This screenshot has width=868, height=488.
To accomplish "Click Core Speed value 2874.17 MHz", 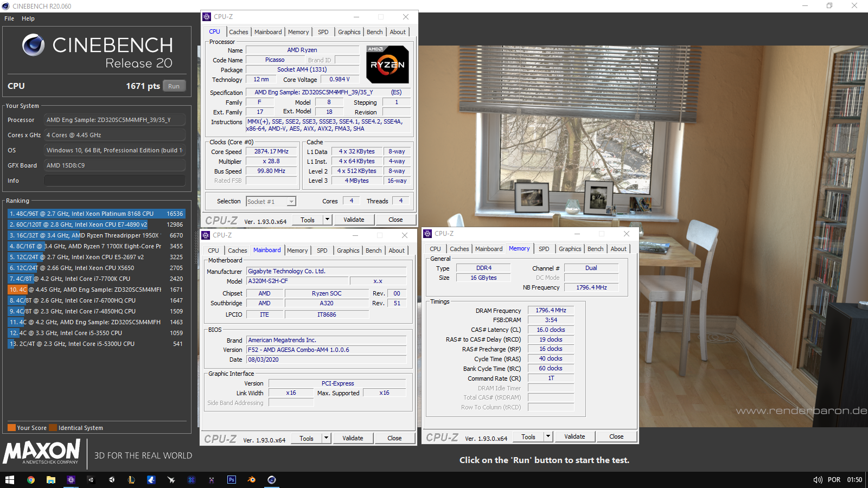I will pyautogui.click(x=271, y=151).
